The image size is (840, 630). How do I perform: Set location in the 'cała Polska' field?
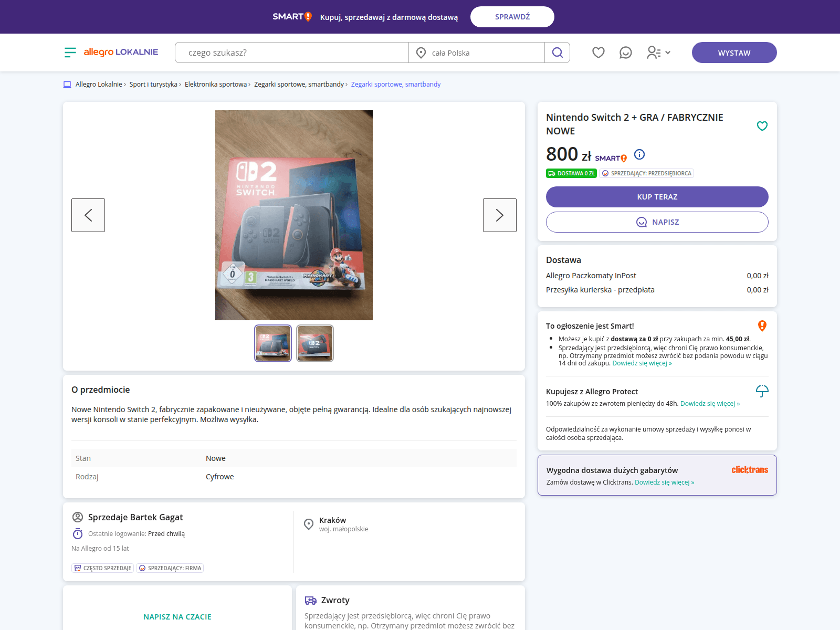point(477,52)
